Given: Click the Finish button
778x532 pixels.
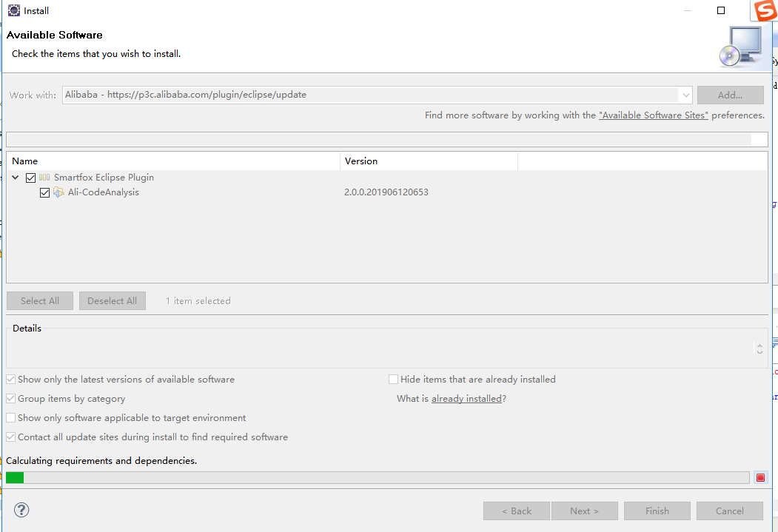Looking at the screenshot, I should pyautogui.click(x=657, y=511).
